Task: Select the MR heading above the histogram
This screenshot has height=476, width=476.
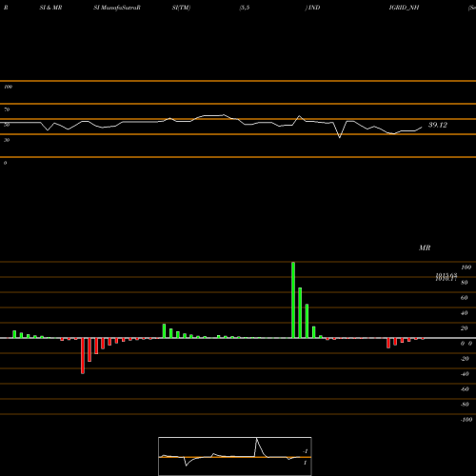Action: (425, 248)
